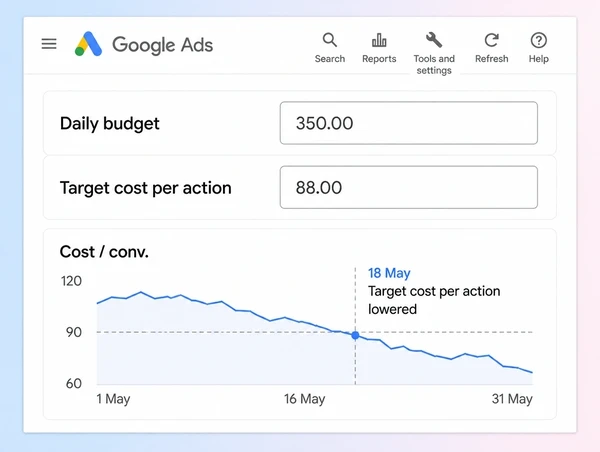
Task: Click the Google Ads logo icon
Action: 88,44
